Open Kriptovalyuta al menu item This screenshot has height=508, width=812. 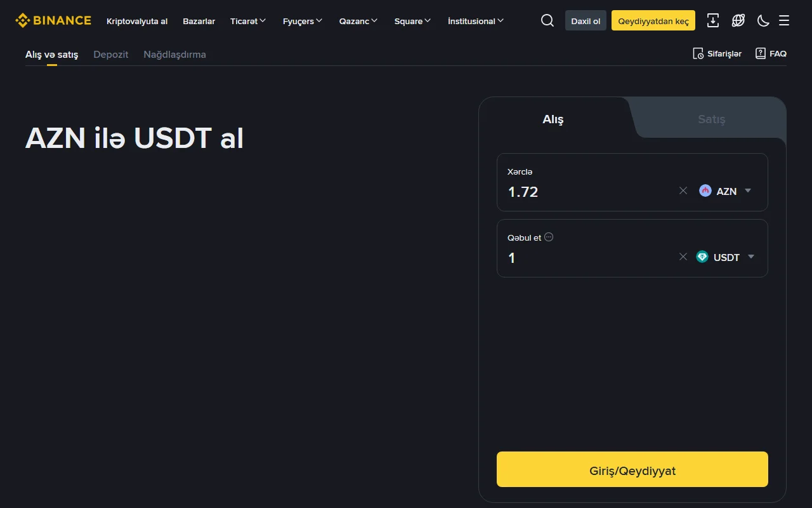137,21
